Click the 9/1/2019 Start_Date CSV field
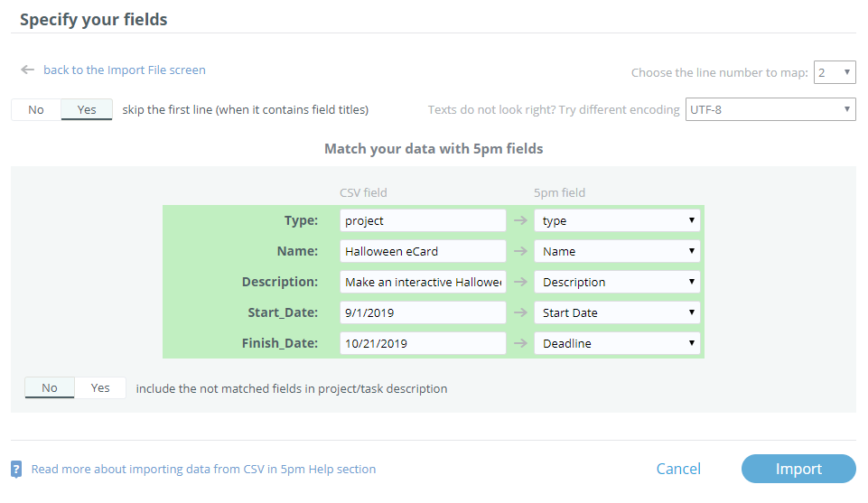The height and width of the screenshot is (503, 868). [x=423, y=312]
